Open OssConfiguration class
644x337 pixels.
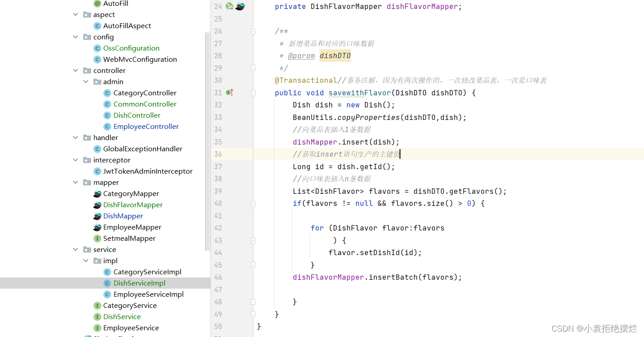[131, 48]
